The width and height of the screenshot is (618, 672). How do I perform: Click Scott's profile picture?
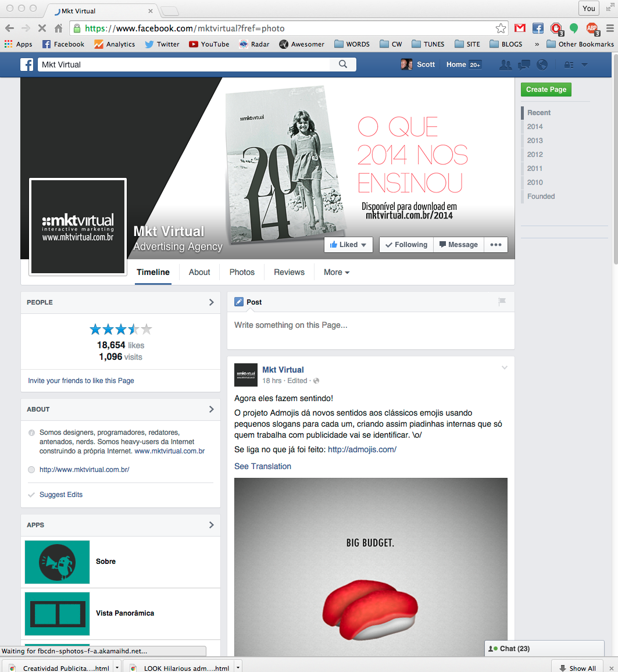406,65
